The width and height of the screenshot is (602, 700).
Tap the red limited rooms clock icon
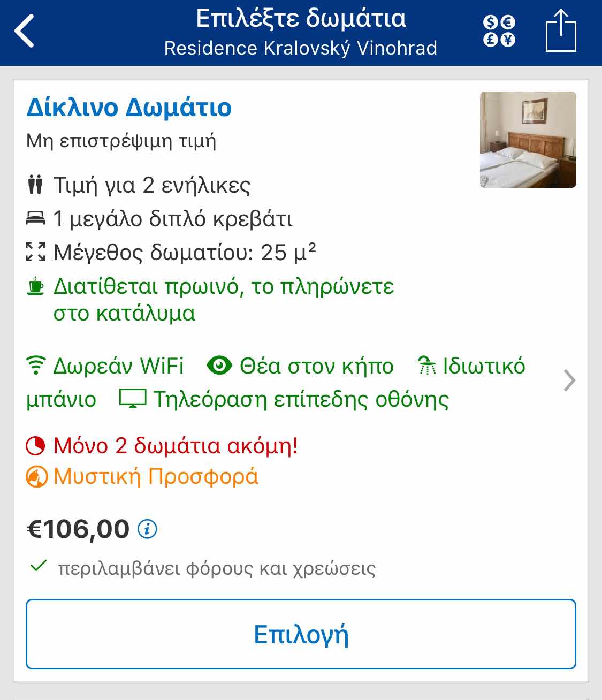pyautogui.click(x=36, y=446)
